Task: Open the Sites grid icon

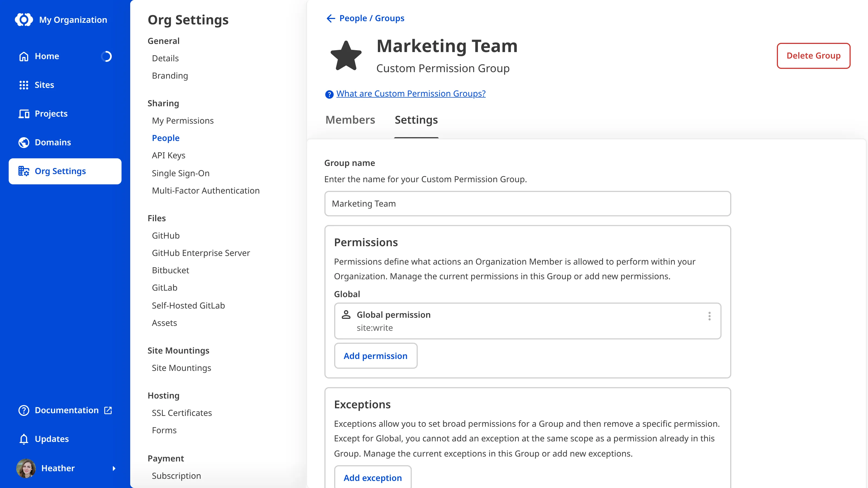Action: click(x=24, y=85)
